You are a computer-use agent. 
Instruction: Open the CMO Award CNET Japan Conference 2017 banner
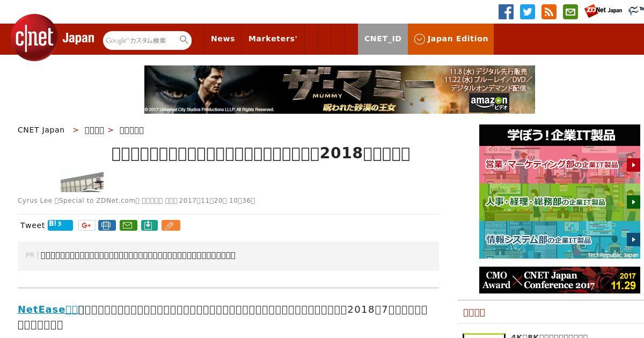pos(560,280)
